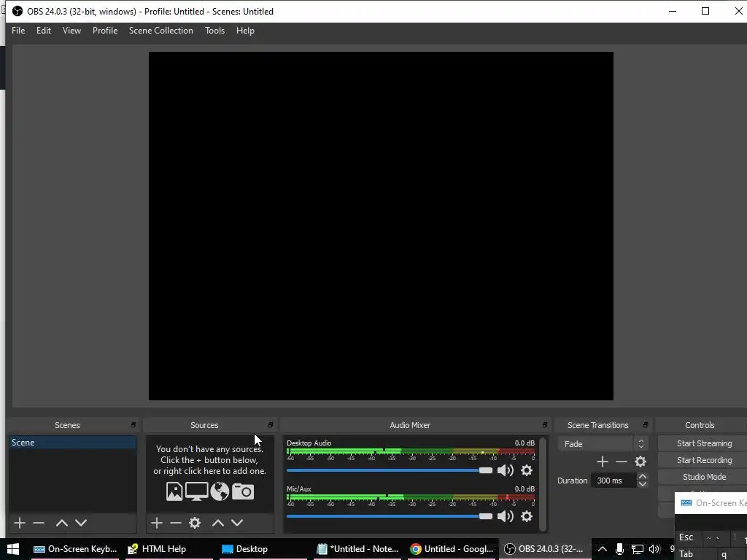Click the image source icon in the Sources hint

[174, 491]
